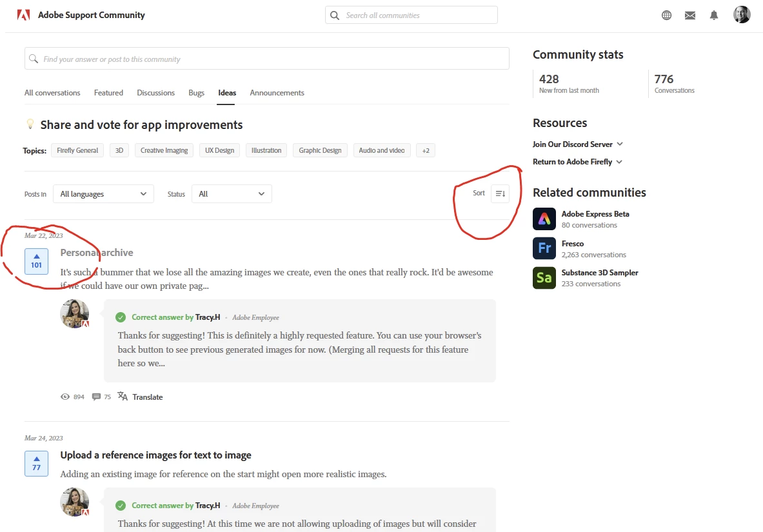Viewport: 763px width, 532px height.
Task: Click Tracy.H name in reference images answer
Action: pyautogui.click(x=208, y=505)
